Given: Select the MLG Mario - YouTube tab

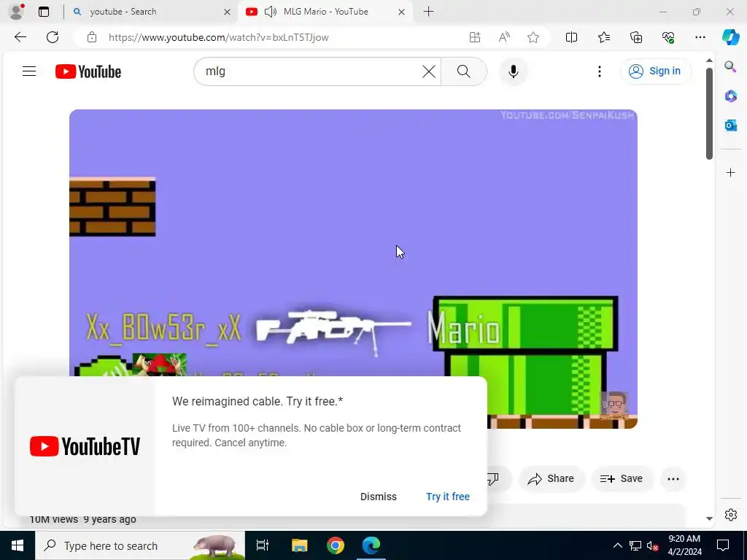Looking at the screenshot, I should point(326,12).
